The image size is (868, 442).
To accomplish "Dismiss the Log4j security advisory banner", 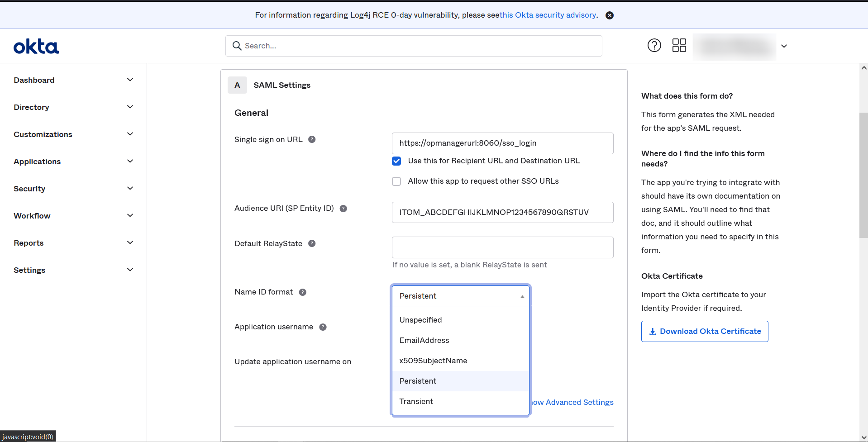I will 610,15.
